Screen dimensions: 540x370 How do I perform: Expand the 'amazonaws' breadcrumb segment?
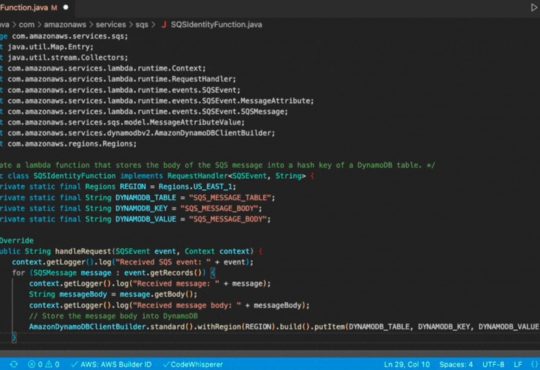coord(65,24)
